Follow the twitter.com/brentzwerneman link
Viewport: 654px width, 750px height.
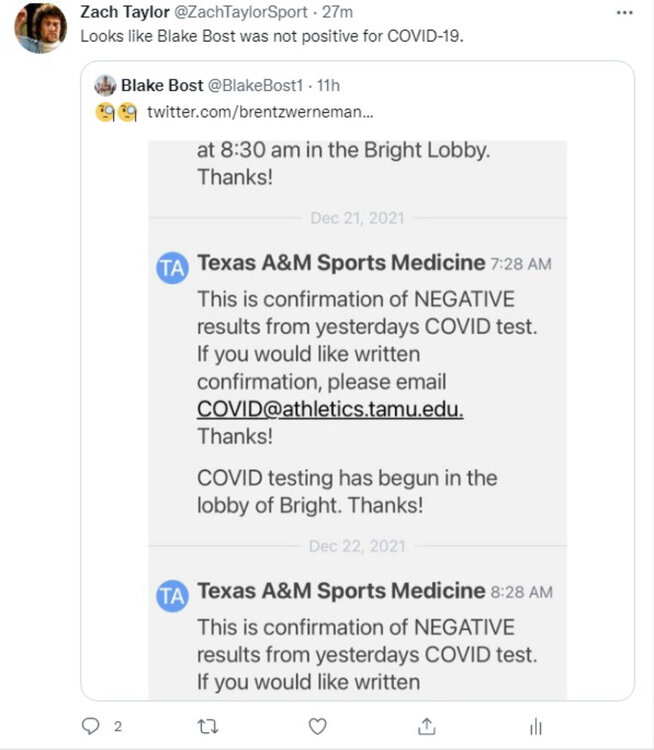point(248,111)
